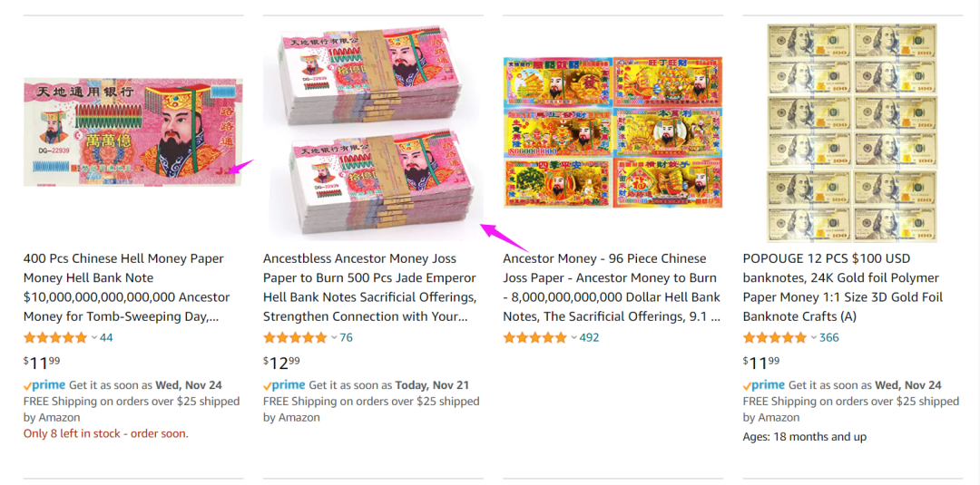The image size is (980, 485).
Task: Open the Ancestbless stacked joss paper image
Action: tap(373, 131)
